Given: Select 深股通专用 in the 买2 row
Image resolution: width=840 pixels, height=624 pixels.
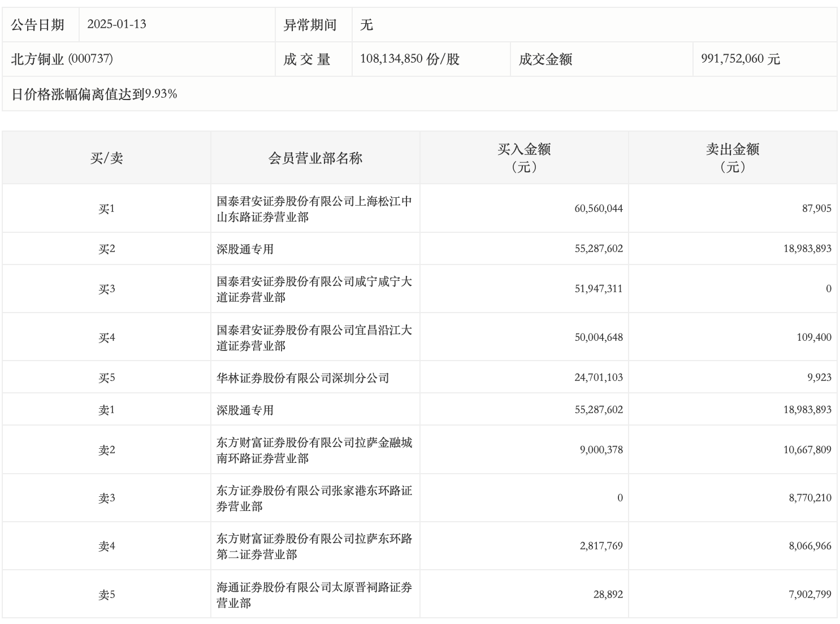Looking at the screenshot, I should click(245, 249).
